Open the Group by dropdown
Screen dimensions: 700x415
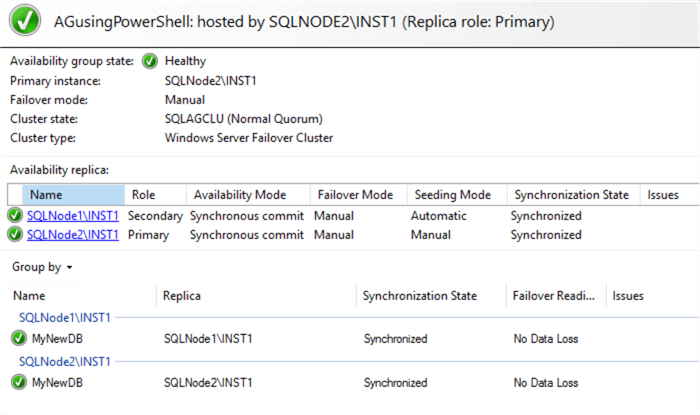[x=42, y=268]
